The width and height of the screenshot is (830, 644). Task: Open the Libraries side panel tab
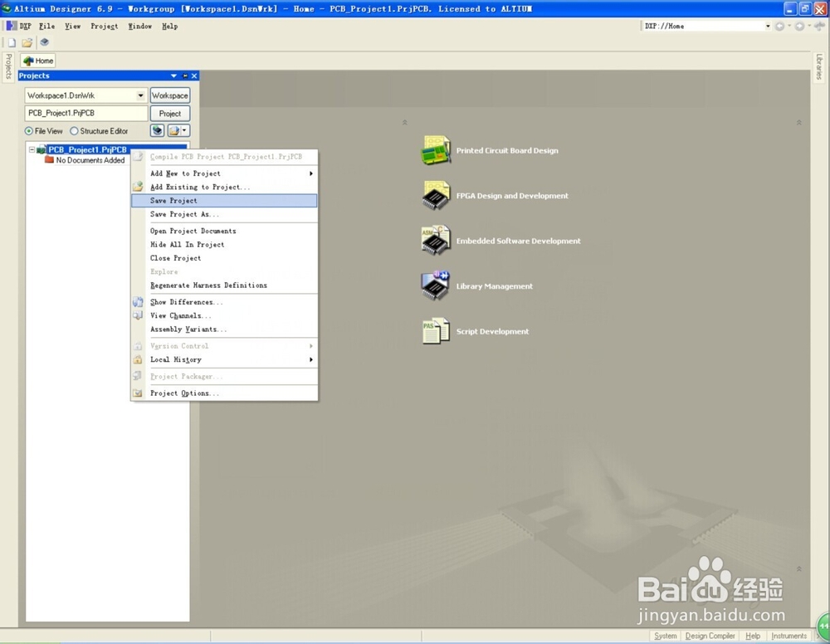point(819,66)
